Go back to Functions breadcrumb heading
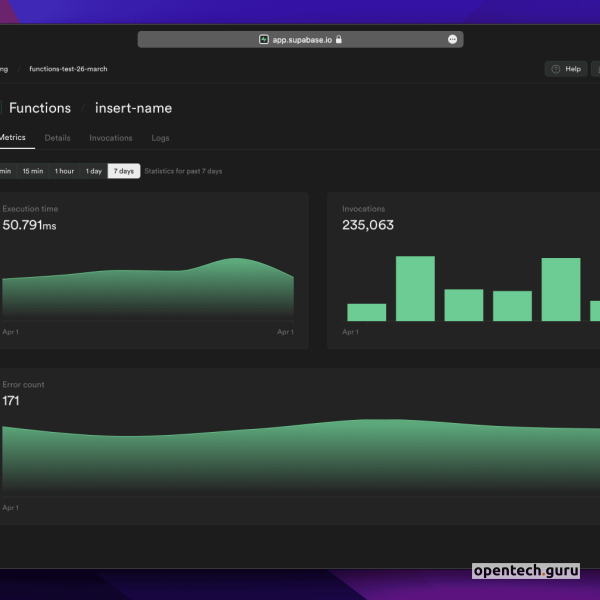Screen dimensions: 600x600 click(40, 108)
